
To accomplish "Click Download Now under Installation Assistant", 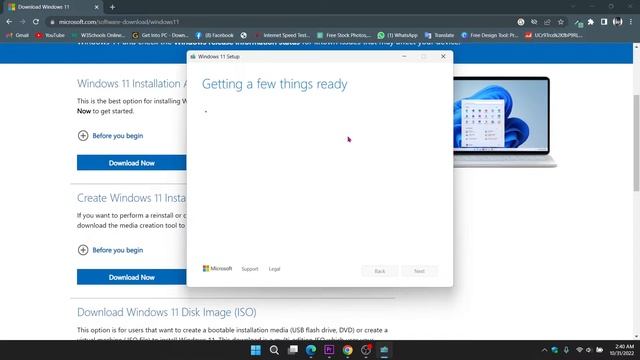I will tap(131, 163).
